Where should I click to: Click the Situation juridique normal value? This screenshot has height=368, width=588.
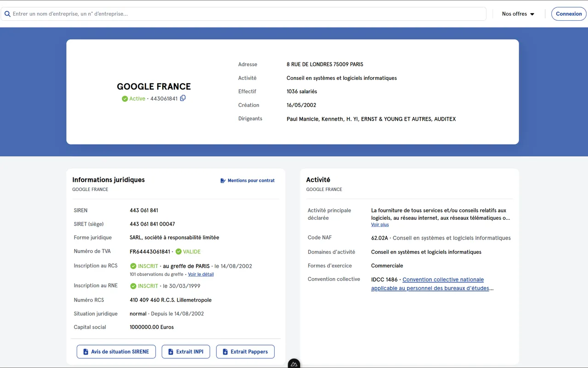click(138, 314)
